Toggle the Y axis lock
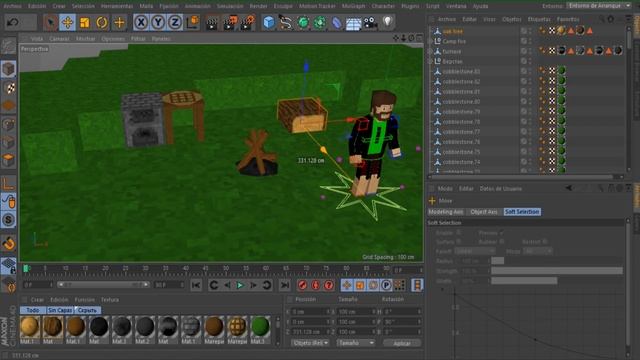This screenshot has width=640, height=360. pos(158,22)
